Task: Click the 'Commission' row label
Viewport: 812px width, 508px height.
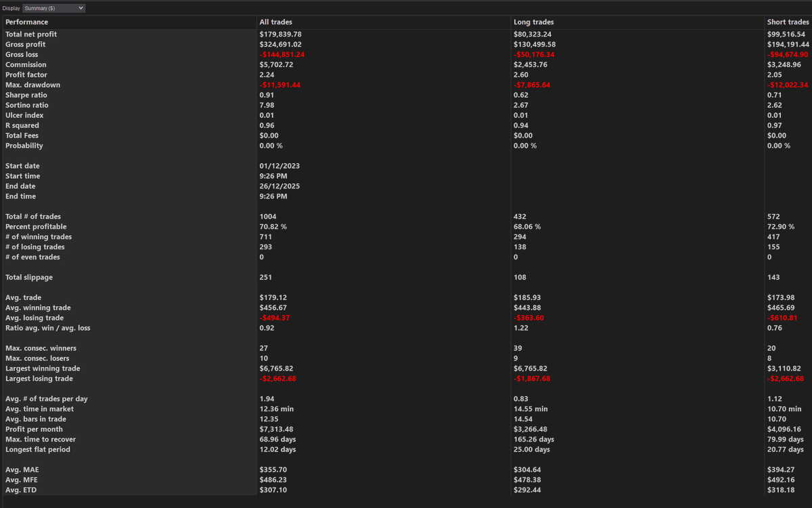Action: pos(26,64)
